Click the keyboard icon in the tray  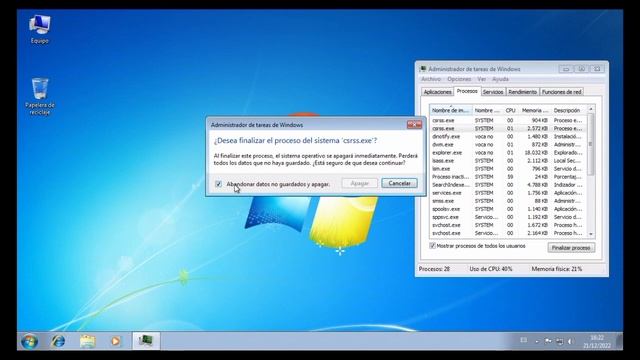tap(524, 340)
